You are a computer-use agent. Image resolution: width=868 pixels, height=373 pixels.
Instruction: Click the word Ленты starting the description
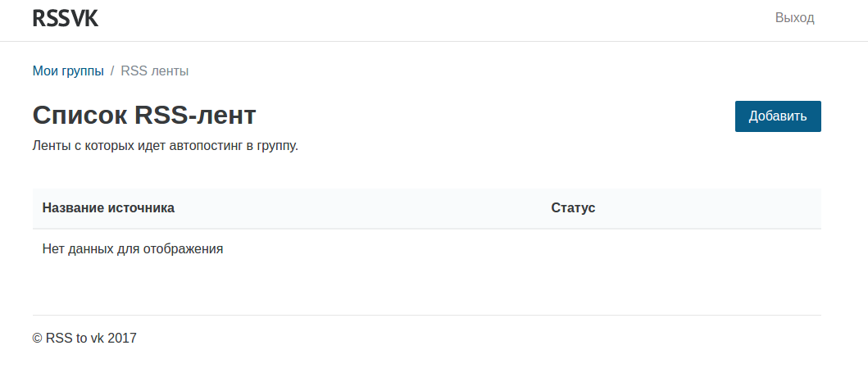point(50,147)
